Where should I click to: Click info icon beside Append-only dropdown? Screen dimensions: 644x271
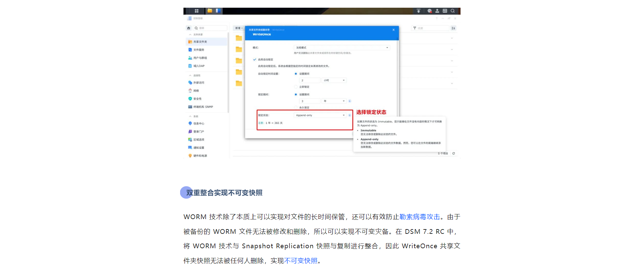[x=350, y=115]
